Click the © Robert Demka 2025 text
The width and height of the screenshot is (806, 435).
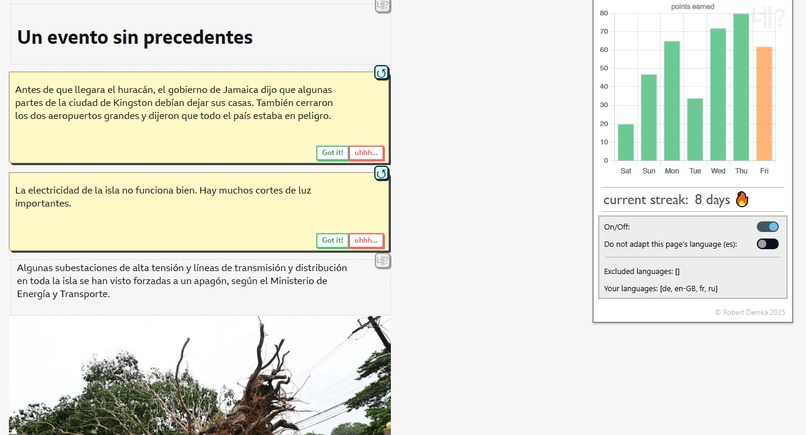(749, 312)
